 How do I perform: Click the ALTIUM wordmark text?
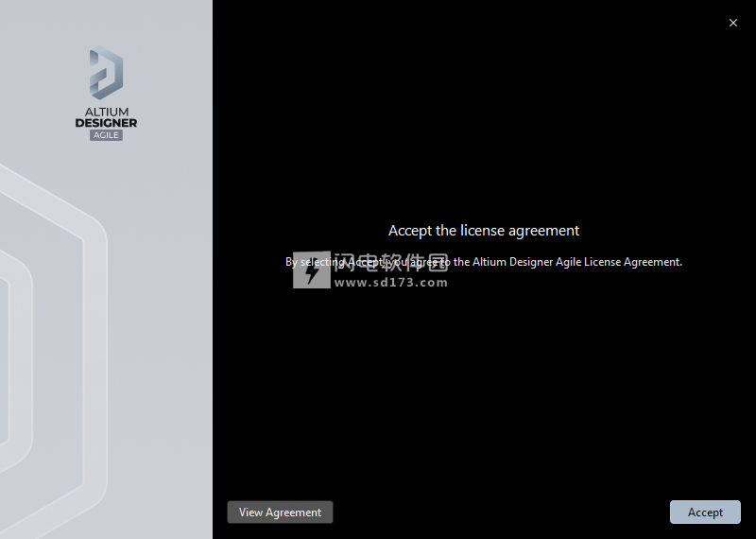[x=106, y=112]
